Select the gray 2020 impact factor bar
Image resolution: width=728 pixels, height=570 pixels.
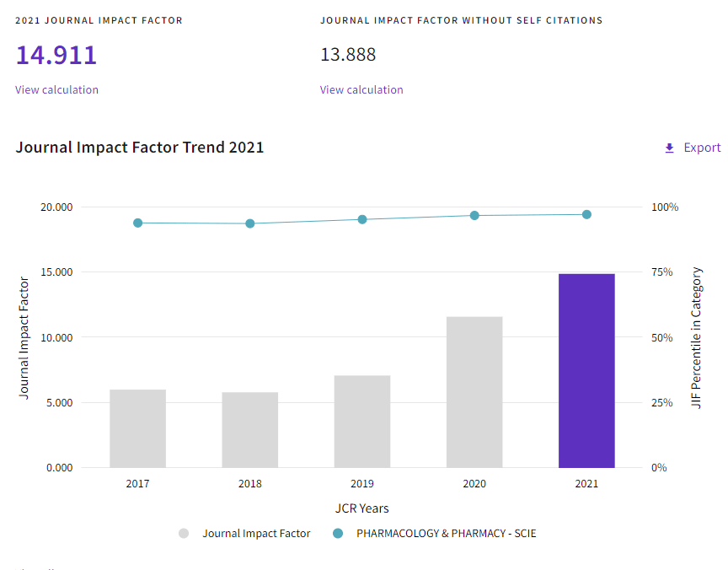click(x=474, y=392)
